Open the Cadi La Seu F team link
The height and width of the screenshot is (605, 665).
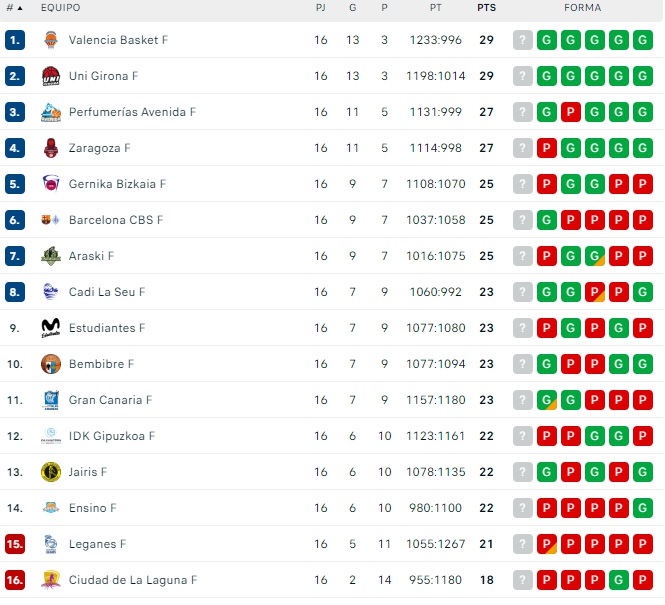click(107, 292)
